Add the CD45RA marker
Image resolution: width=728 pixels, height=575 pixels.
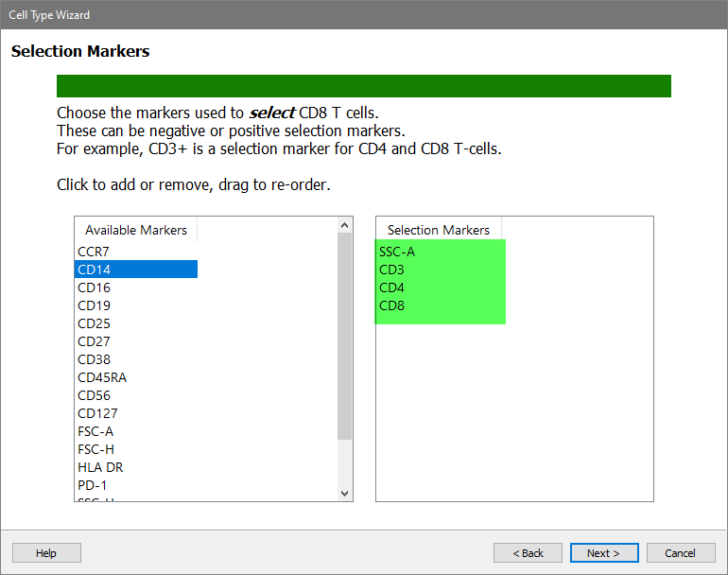coord(102,377)
